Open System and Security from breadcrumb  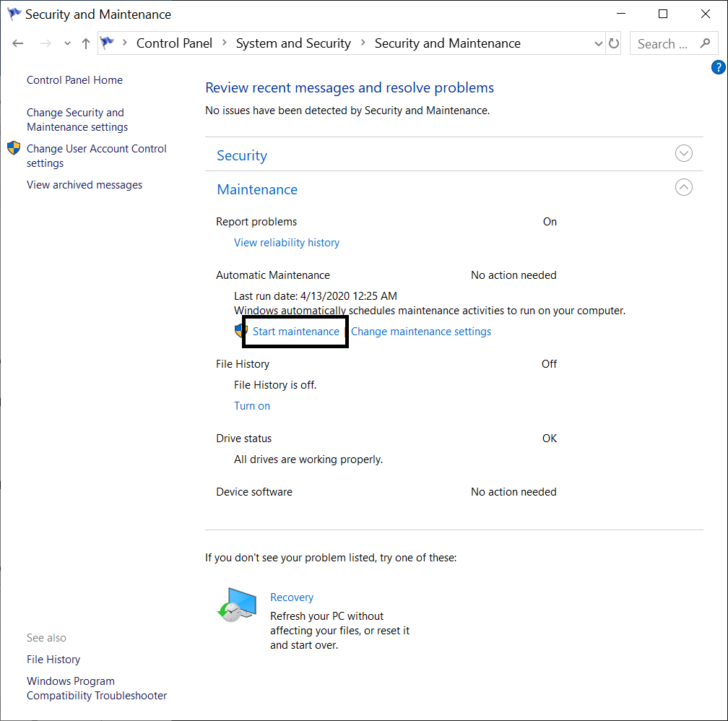[293, 43]
